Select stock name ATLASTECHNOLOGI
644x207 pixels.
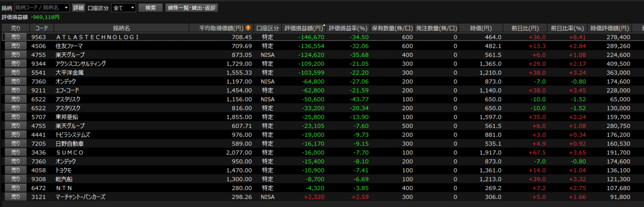point(97,37)
